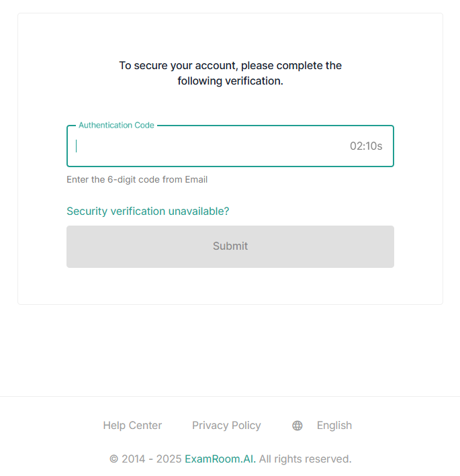Image resolution: width=460 pixels, height=476 pixels.
Task: Click the word Email in the hint
Action: (x=196, y=179)
